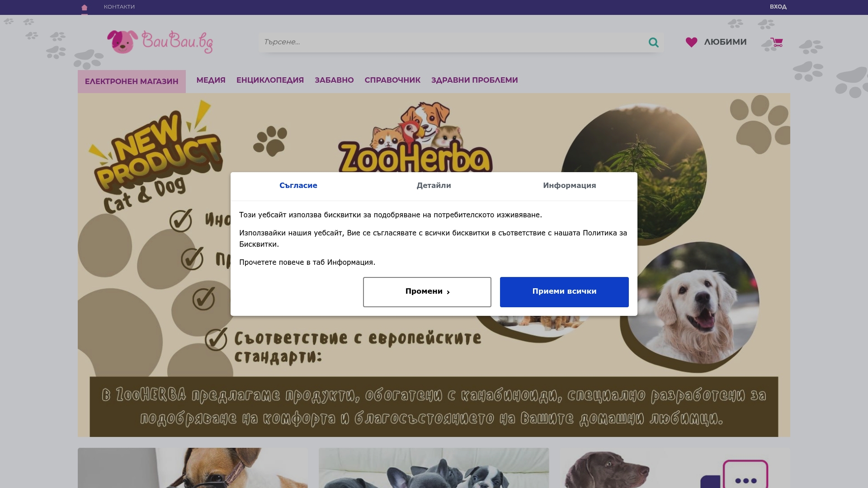Select ЕЛЕКТРОНЕН МАГАЗИН menu item
The height and width of the screenshot is (488, 868).
[x=132, y=81]
